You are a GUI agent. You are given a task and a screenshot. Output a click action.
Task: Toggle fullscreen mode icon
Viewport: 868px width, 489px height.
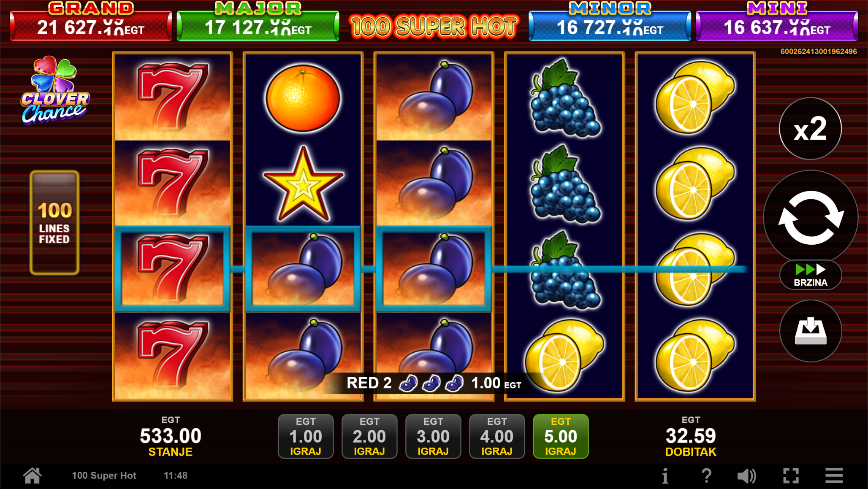pyautogui.click(x=791, y=476)
